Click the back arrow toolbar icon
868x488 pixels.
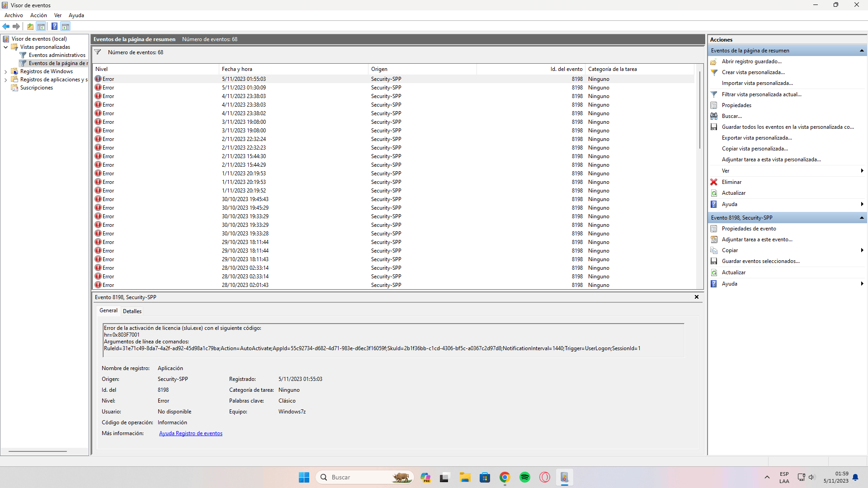pos(6,26)
